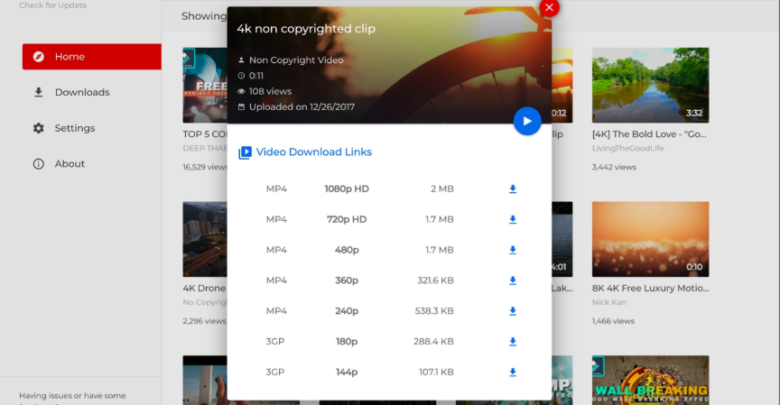Open the WALL BREAKING video thumbnail
This screenshot has height=405, width=780.
coord(650,380)
